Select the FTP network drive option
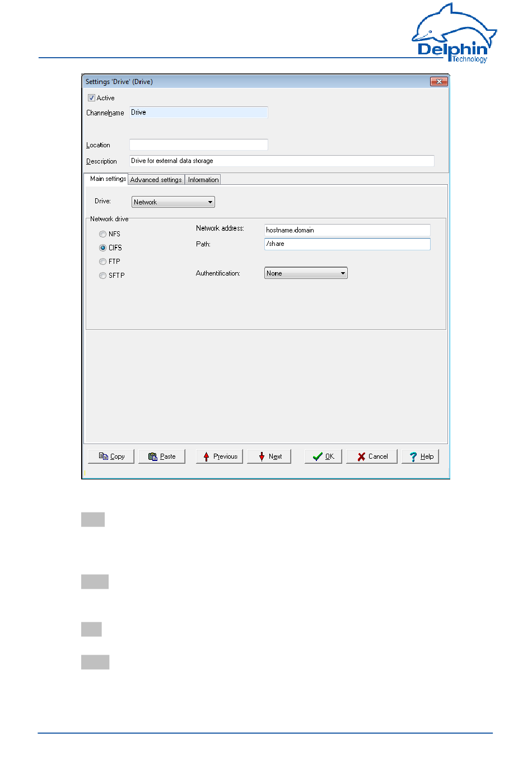Image resolution: width=532 pixels, height=760 pixels. click(x=103, y=262)
